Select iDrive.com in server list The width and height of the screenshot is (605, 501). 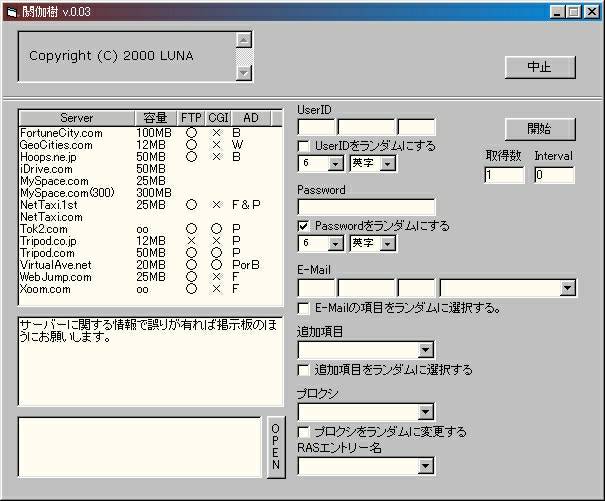pyautogui.click(x=150, y=169)
